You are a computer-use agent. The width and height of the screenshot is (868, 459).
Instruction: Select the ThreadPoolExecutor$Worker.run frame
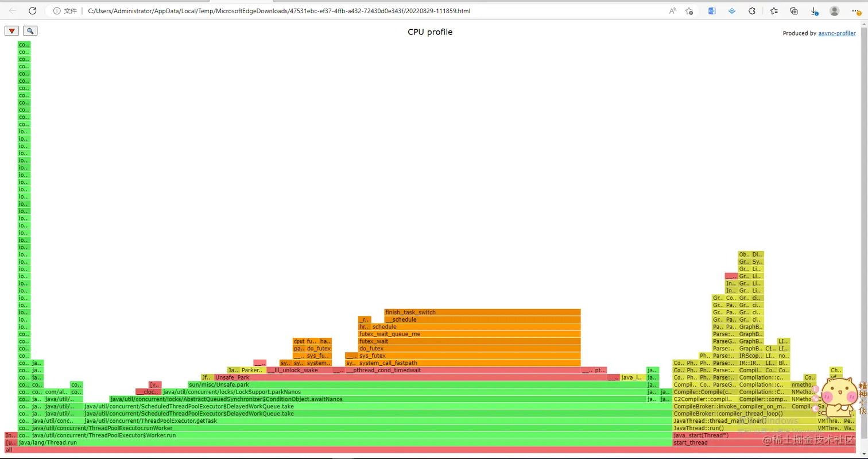click(x=351, y=435)
